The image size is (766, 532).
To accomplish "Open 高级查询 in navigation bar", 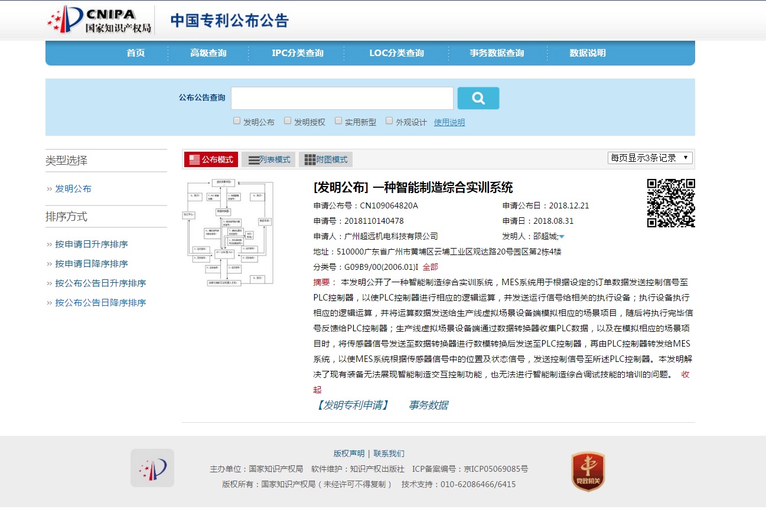I will click(208, 53).
